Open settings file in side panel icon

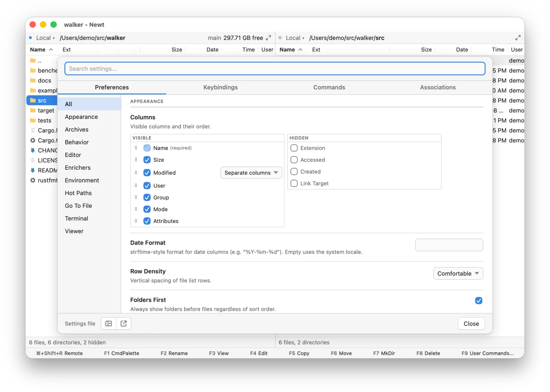click(109, 323)
